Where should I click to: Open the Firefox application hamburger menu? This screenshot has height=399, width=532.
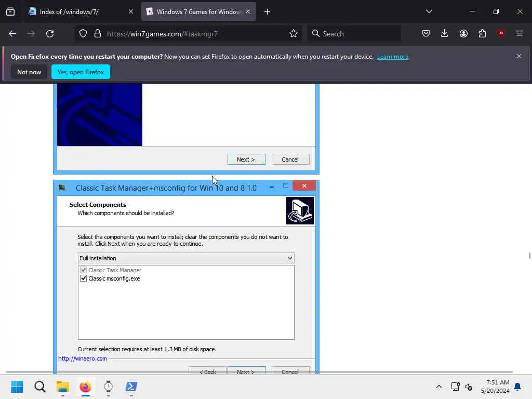(520, 33)
